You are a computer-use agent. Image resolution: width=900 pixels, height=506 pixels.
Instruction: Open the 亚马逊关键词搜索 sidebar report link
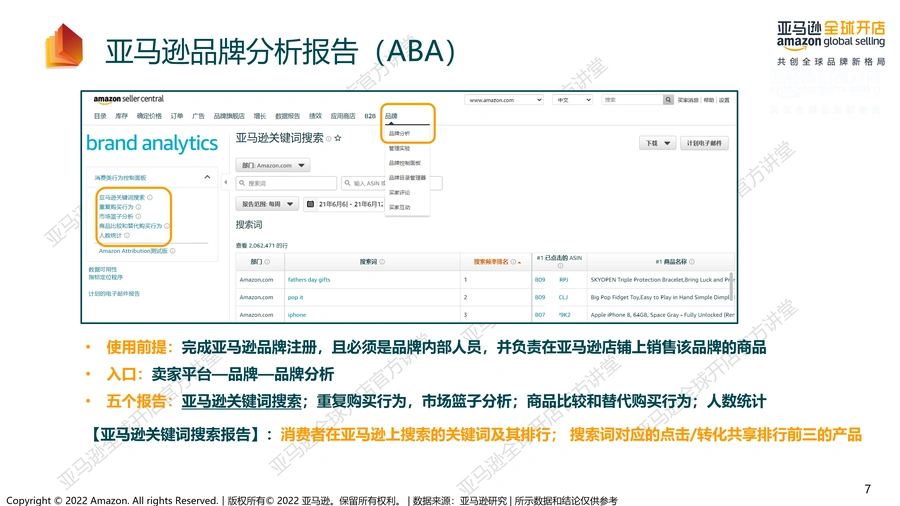click(x=122, y=197)
